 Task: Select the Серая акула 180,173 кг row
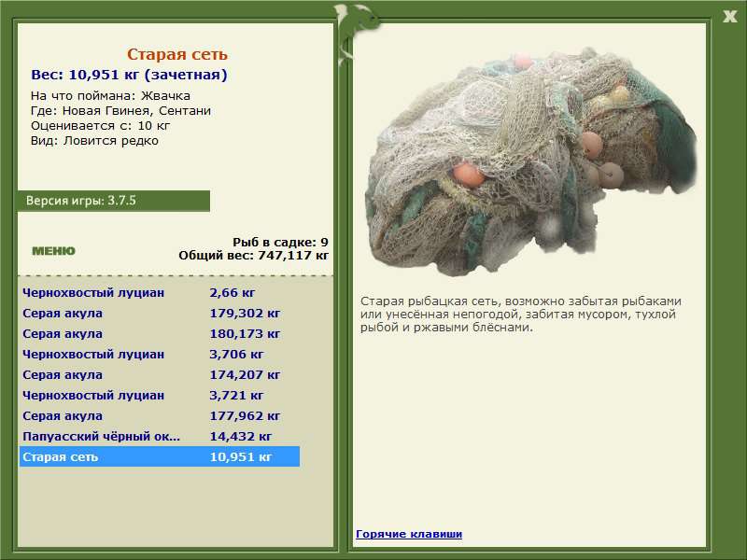click(x=160, y=334)
